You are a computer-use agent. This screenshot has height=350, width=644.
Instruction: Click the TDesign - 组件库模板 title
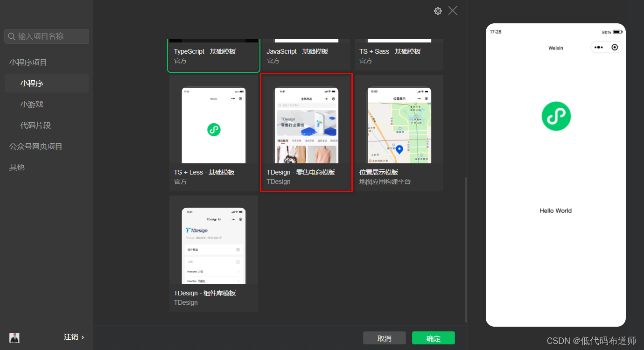[x=205, y=293]
